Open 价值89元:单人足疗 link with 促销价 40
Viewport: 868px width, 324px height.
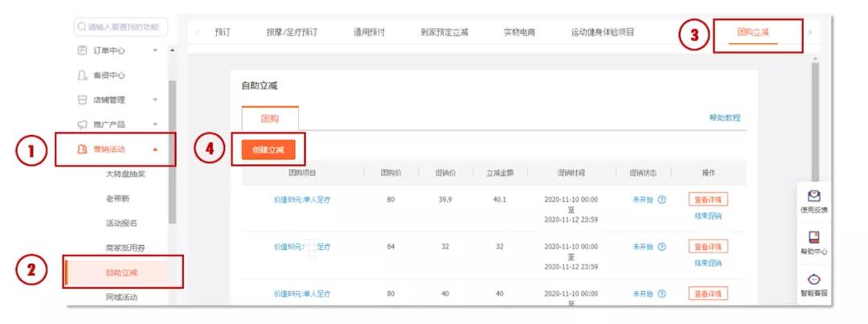[302, 293]
